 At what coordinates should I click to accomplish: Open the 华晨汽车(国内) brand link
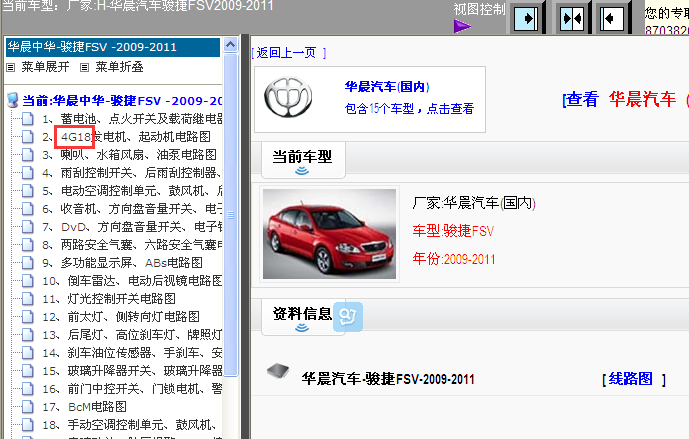point(387,87)
